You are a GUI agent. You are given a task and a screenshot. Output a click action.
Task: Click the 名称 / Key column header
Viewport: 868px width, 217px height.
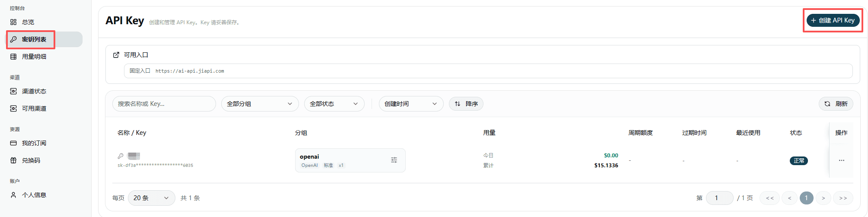(132, 133)
